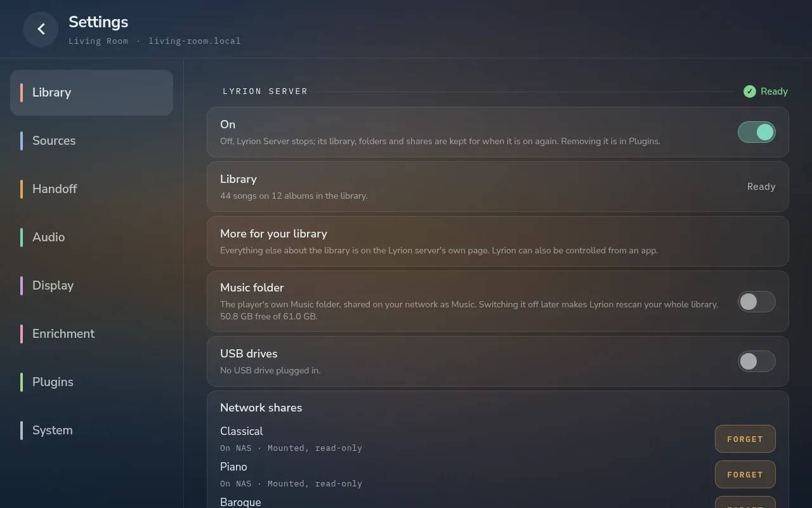812x508 pixels.
Task: Click the '50.8 GB free of 61.0 GB' text
Action: 269,316
